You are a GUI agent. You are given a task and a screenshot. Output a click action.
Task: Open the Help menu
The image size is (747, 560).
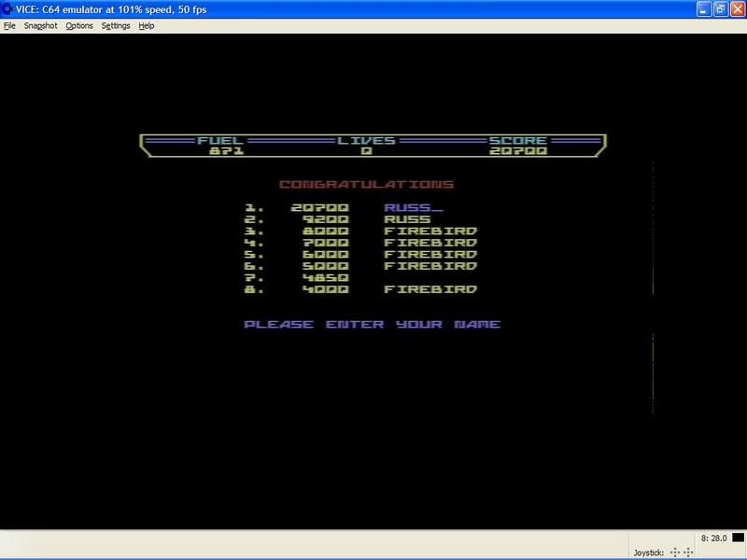coord(147,26)
